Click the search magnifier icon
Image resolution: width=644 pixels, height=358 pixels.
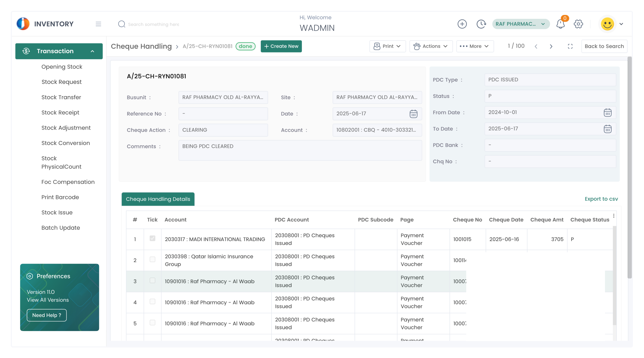coord(122,24)
